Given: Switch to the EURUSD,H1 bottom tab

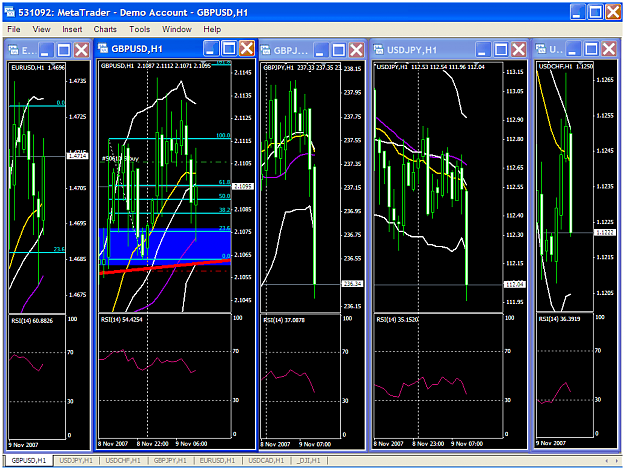Looking at the screenshot, I should (217, 460).
